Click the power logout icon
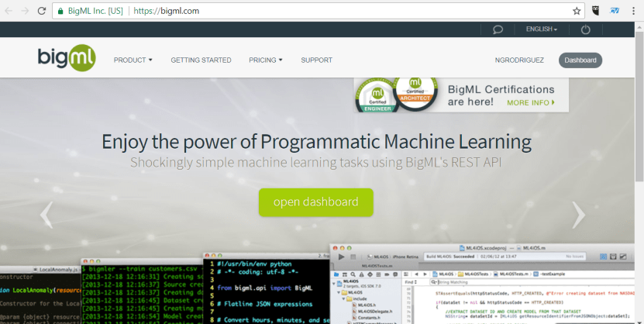The image size is (644, 324). coord(585,29)
